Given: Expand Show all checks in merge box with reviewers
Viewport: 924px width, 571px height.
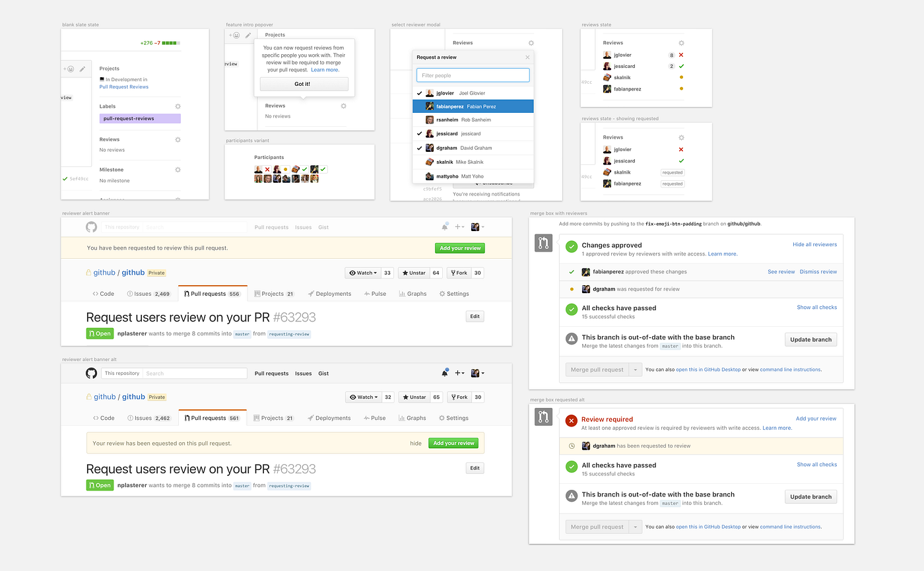Looking at the screenshot, I should [816, 308].
